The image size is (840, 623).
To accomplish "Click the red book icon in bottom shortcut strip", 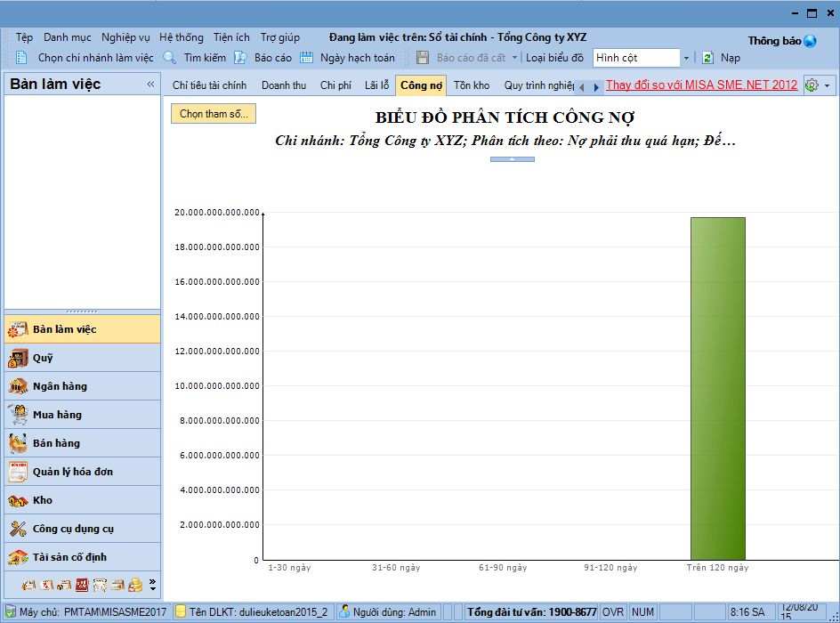I will pos(82,585).
